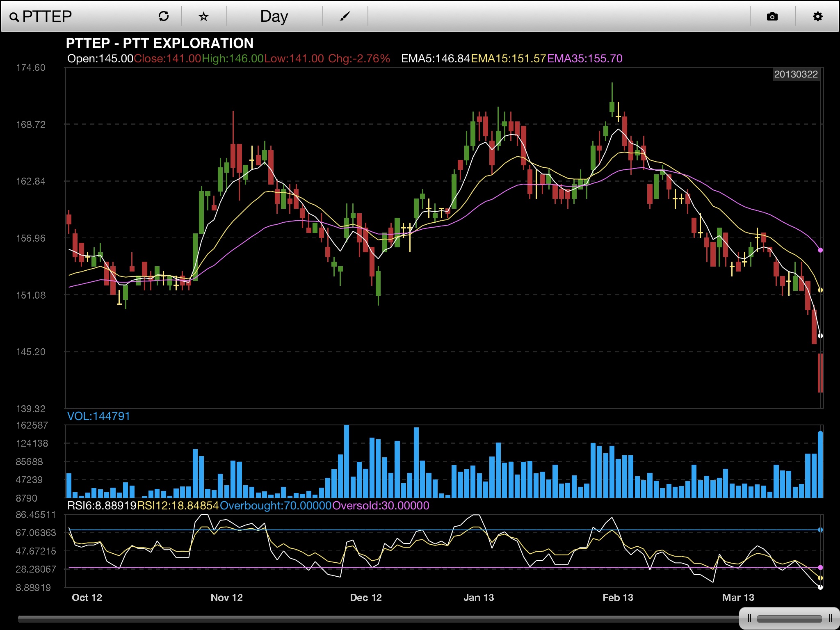Click the Feb 13 date axis label
Image resolution: width=840 pixels, height=630 pixels.
coord(618,598)
